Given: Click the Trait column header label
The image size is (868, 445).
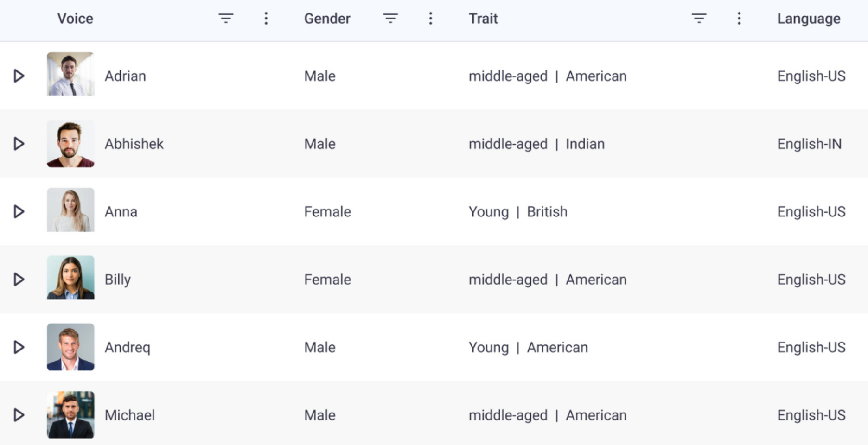Looking at the screenshot, I should click(483, 19).
